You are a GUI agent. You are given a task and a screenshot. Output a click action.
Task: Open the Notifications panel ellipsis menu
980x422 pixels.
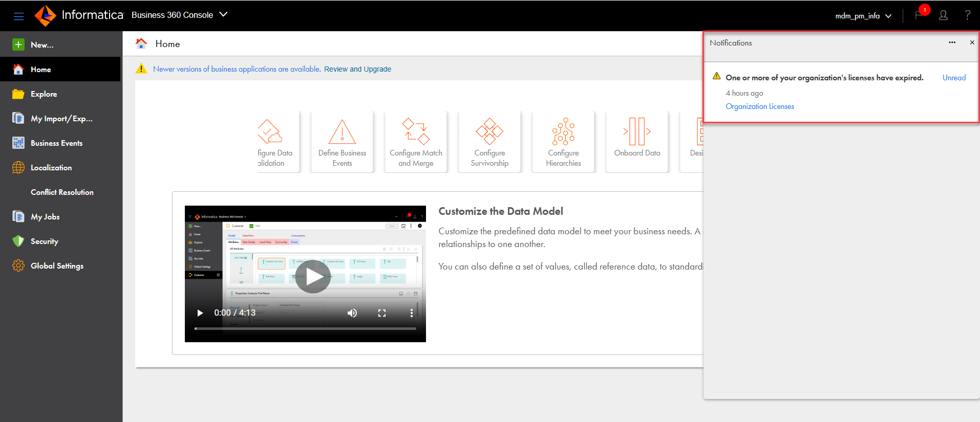tap(952, 42)
